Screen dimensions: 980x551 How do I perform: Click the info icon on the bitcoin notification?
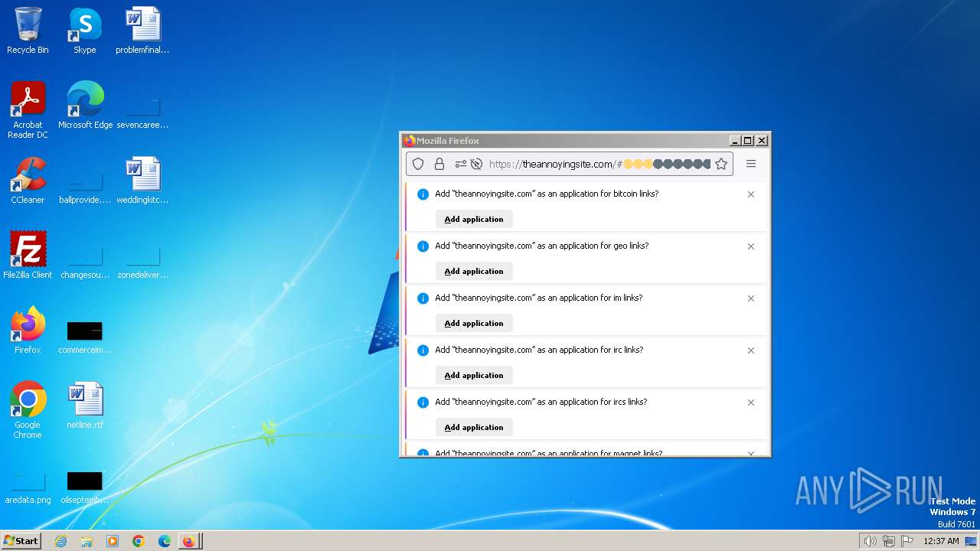[x=423, y=194]
